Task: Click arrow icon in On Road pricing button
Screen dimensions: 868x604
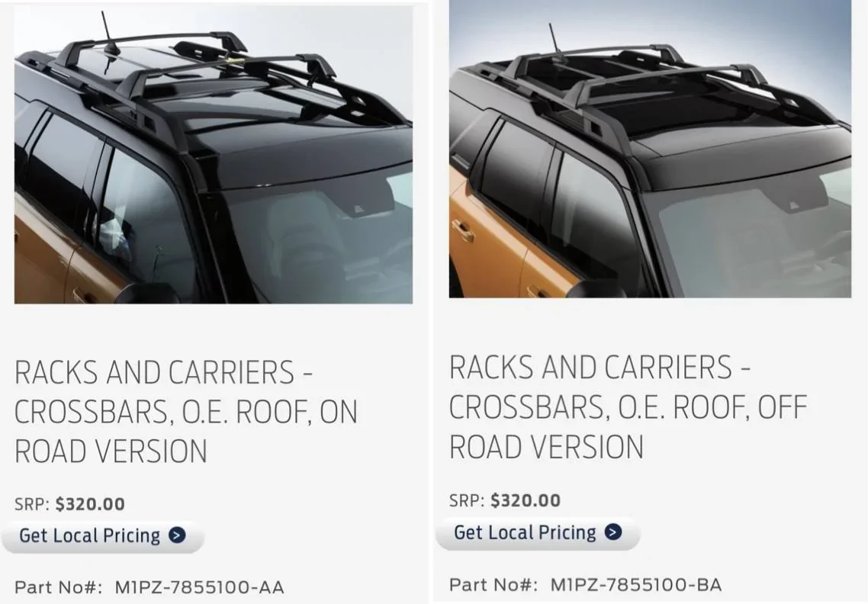Action: [x=177, y=535]
